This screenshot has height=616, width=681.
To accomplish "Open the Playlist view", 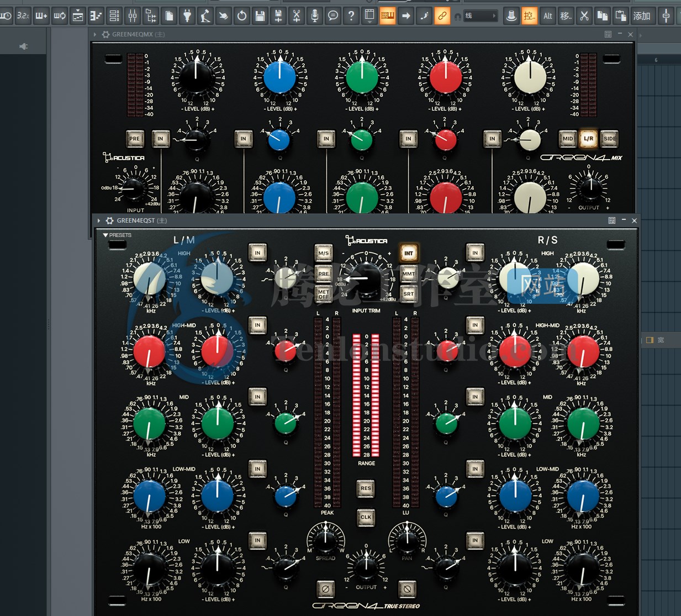I will [x=78, y=16].
